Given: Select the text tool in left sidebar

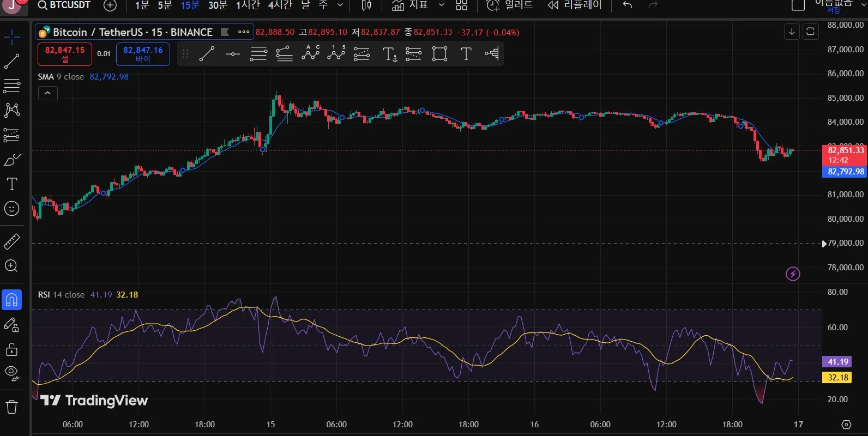Looking at the screenshot, I should tap(11, 184).
